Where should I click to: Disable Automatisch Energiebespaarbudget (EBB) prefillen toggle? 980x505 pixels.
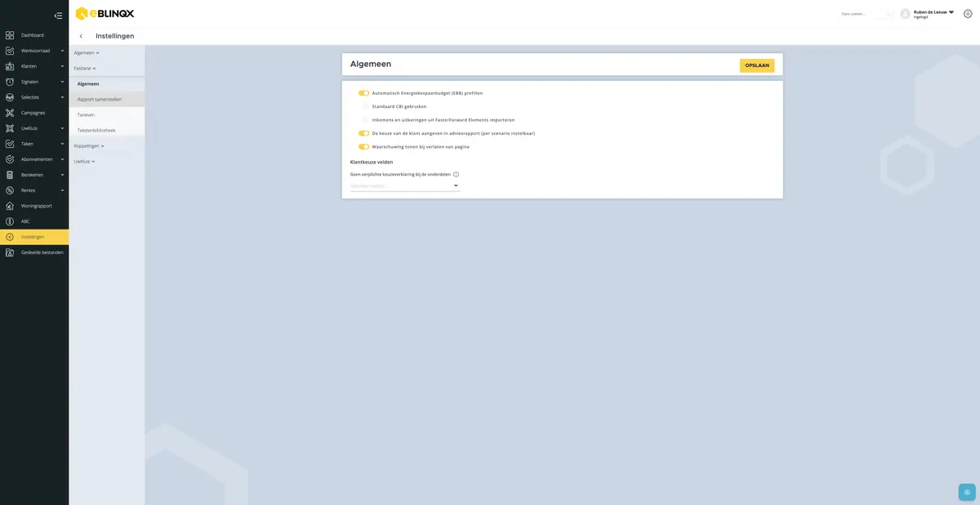pyautogui.click(x=363, y=93)
